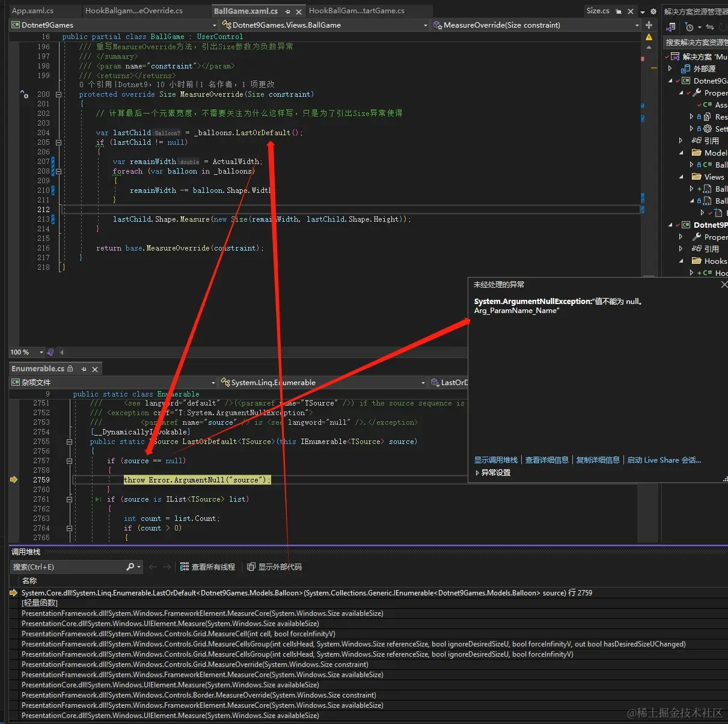This screenshot has height=724, width=728.
Task: Select the System.Core.dll LastOrDefault call stack frame
Action: (307, 593)
